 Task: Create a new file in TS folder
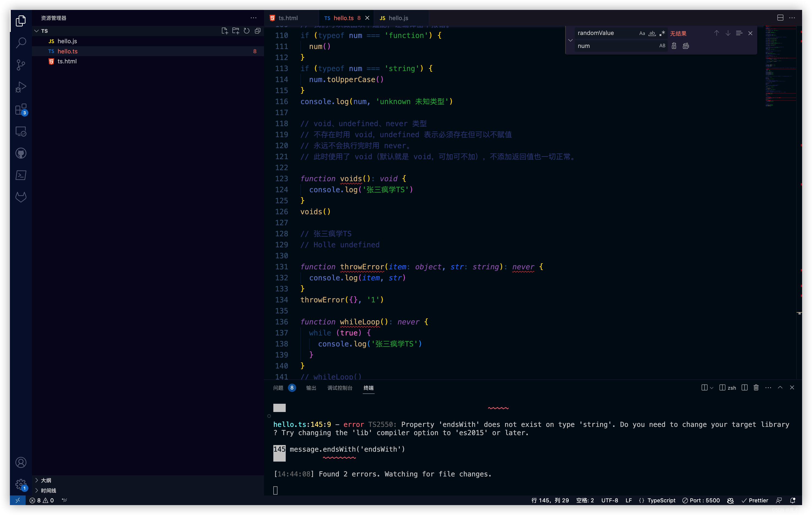224,31
